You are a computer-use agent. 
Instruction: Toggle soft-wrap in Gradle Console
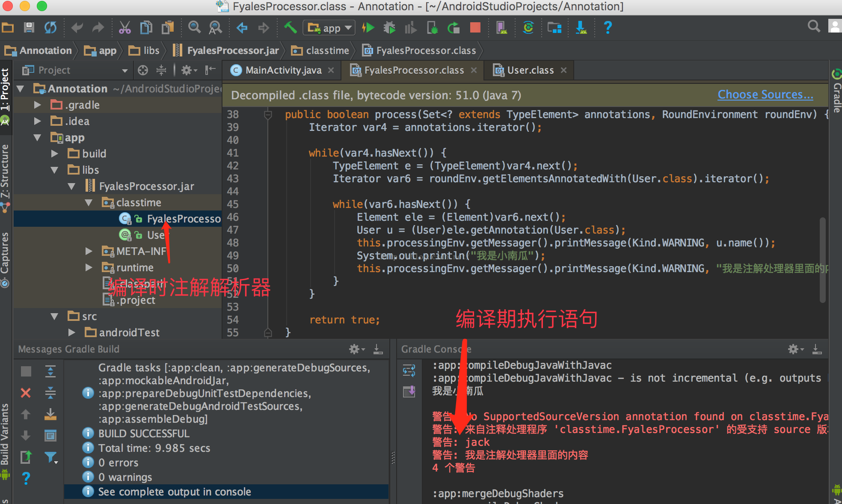(409, 371)
